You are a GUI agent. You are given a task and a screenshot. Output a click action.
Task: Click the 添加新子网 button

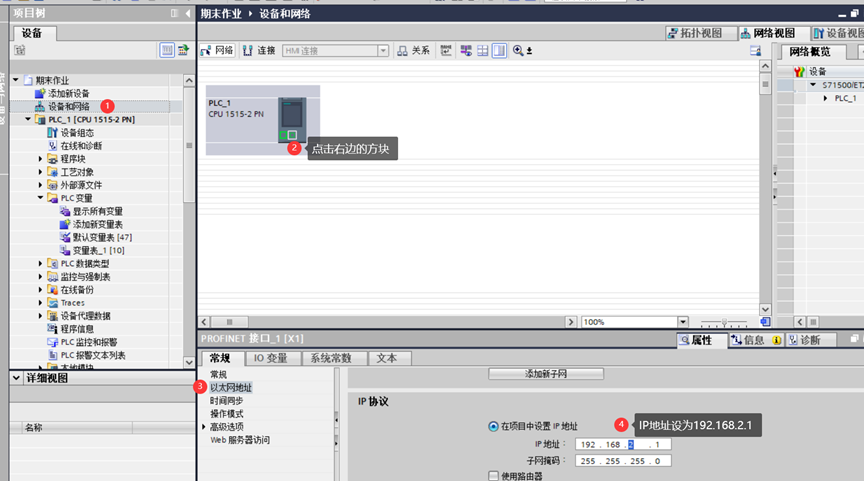546,374
